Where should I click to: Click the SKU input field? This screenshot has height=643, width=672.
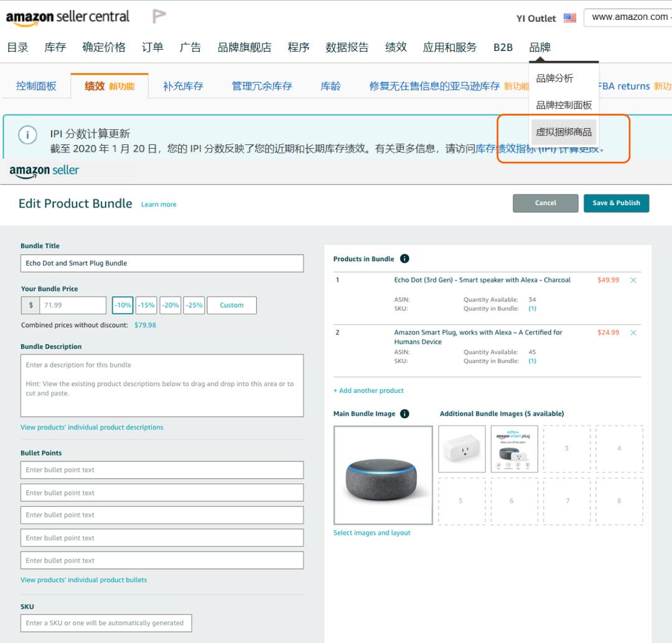coord(106,623)
